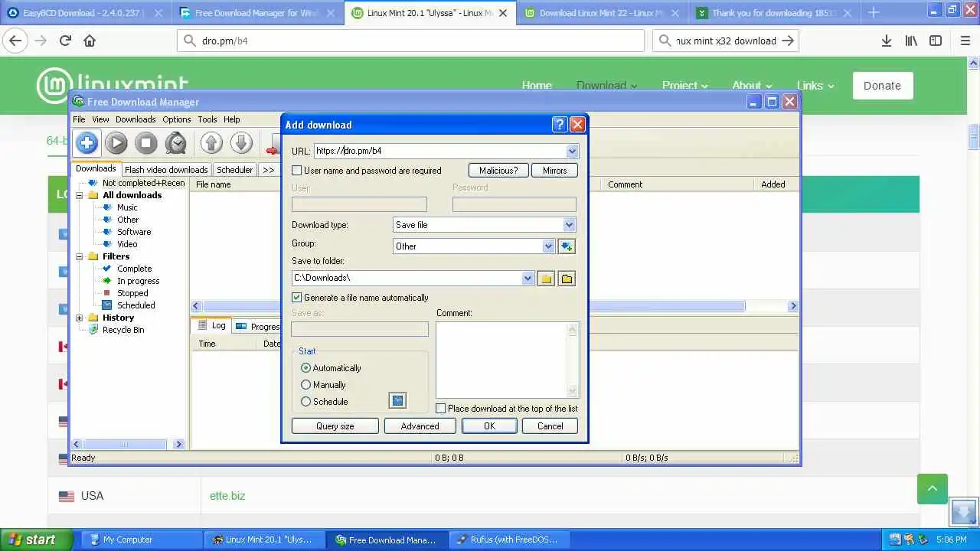The height and width of the screenshot is (551, 980).
Task: Click the Cancel button in Add download
Action: pos(550,426)
